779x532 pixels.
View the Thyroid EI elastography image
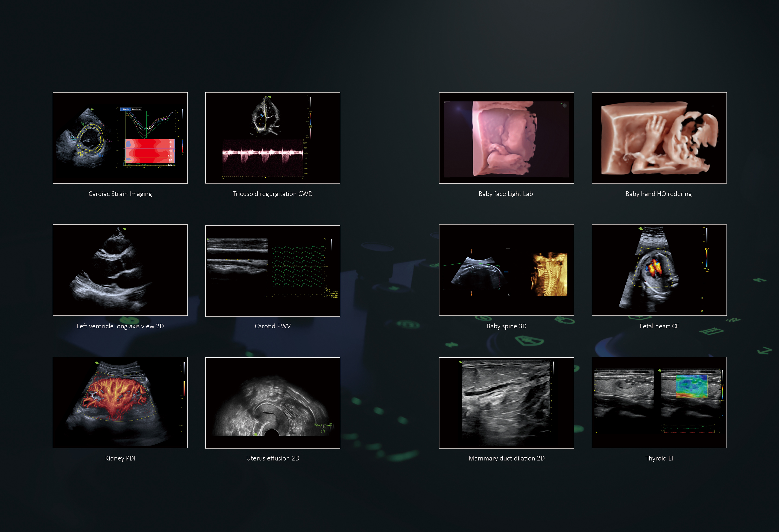(659, 402)
